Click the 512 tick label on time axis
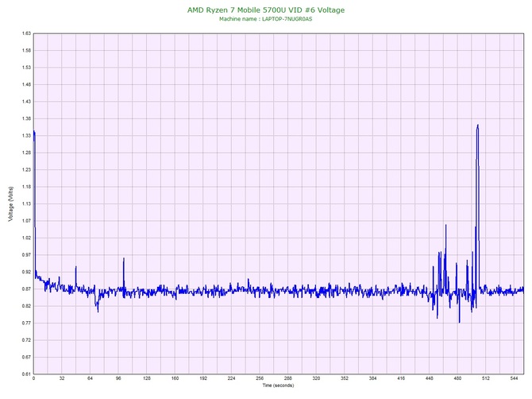This screenshot has height=399, width=532. (x=486, y=378)
